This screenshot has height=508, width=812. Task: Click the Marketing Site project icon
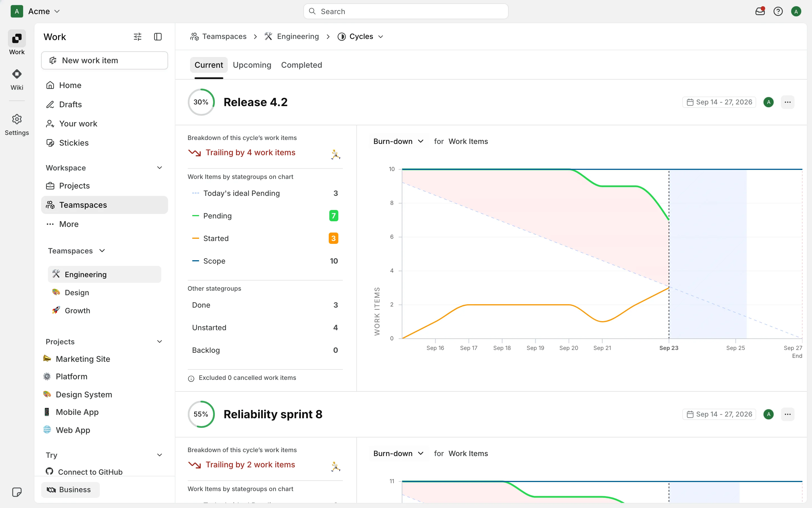pos(47,358)
